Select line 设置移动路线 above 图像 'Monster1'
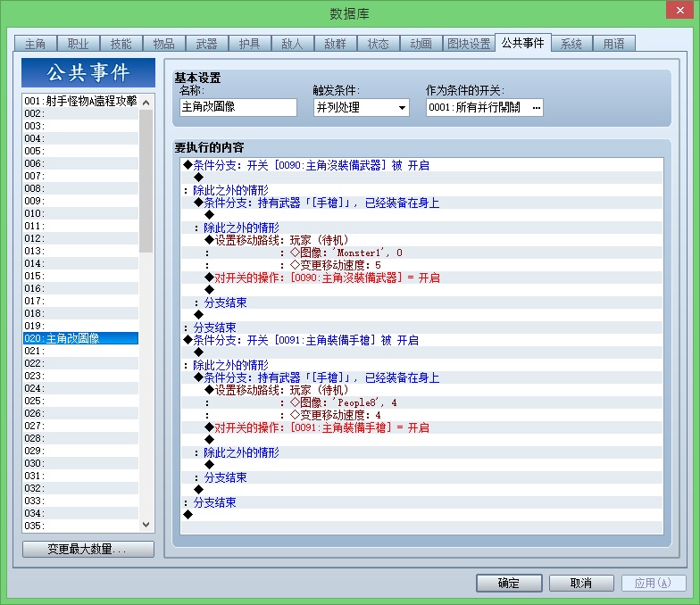 click(421, 240)
